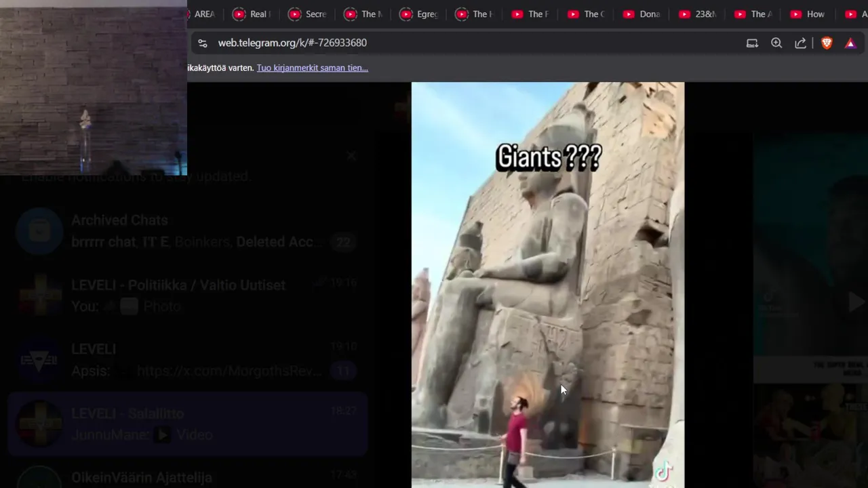The image size is (868, 488).
Task: Open Brave Rewards triangle icon
Action: tap(850, 43)
